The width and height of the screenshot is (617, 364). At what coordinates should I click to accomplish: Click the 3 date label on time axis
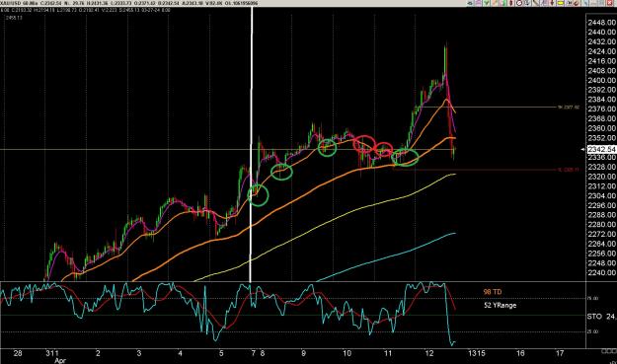[x=139, y=353]
